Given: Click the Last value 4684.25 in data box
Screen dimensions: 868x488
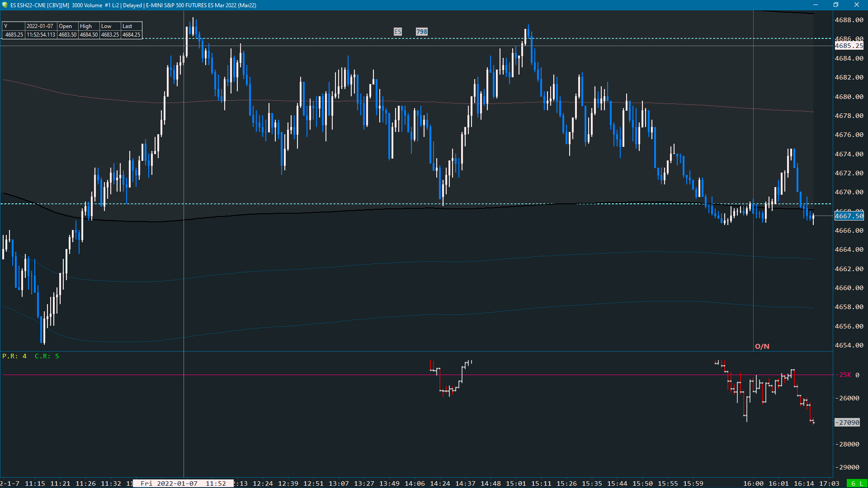Looking at the screenshot, I should coord(131,35).
